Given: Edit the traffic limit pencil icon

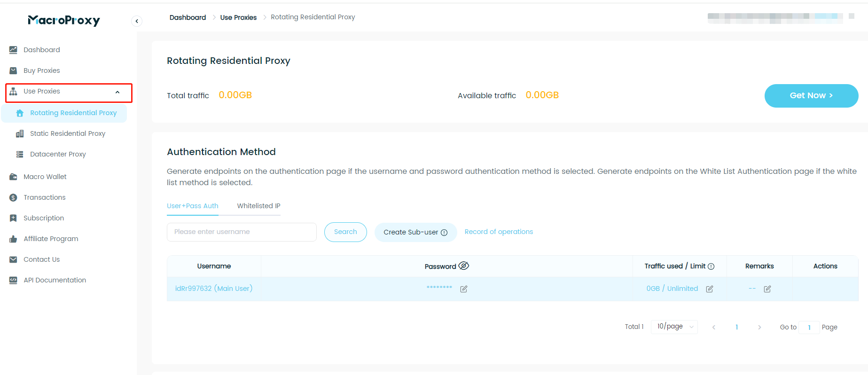Looking at the screenshot, I should pos(710,289).
